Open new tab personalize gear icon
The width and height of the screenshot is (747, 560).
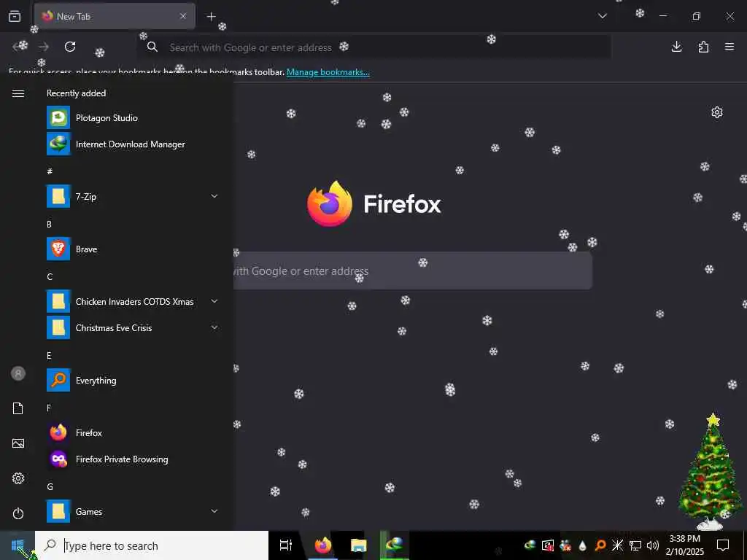pyautogui.click(x=717, y=112)
